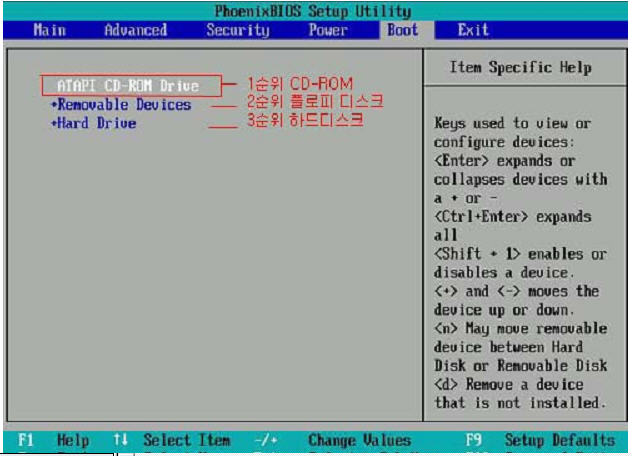The width and height of the screenshot is (632, 456).
Task: Open the Exit tab
Action: [473, 30]
